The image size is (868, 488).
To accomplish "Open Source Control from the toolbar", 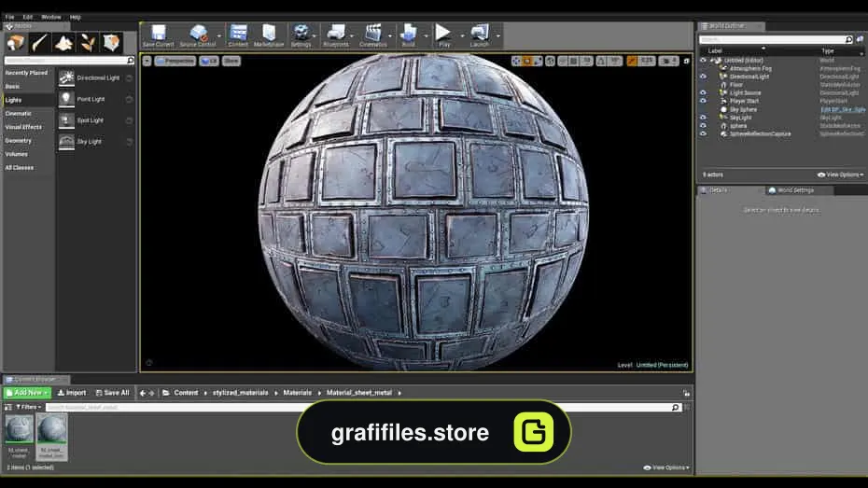I will (198, 35).
